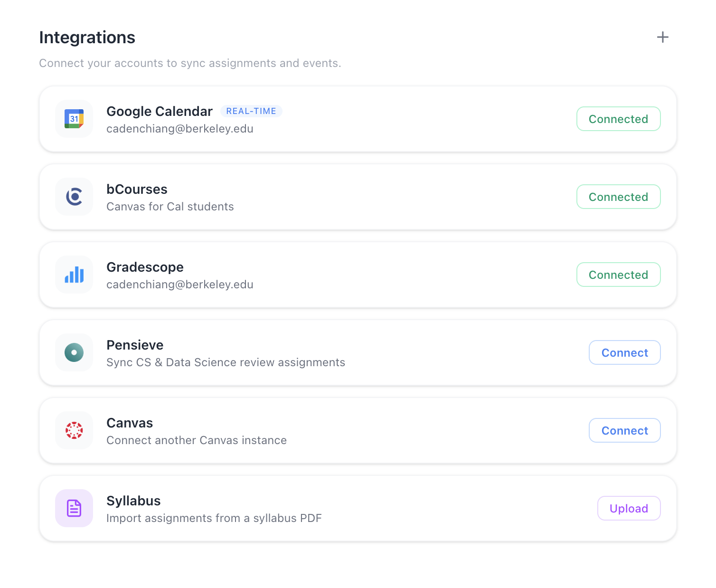The width and height of the screenshot is (716, 588).
Task: Click the Integrations heading
Action: click(x=87, y=38)
